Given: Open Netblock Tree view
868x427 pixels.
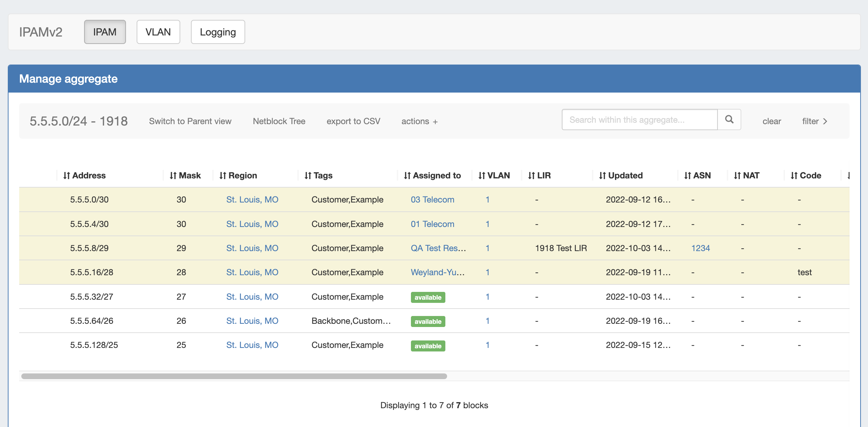Looking at the screenshot, I should click(x=279, y=121).
